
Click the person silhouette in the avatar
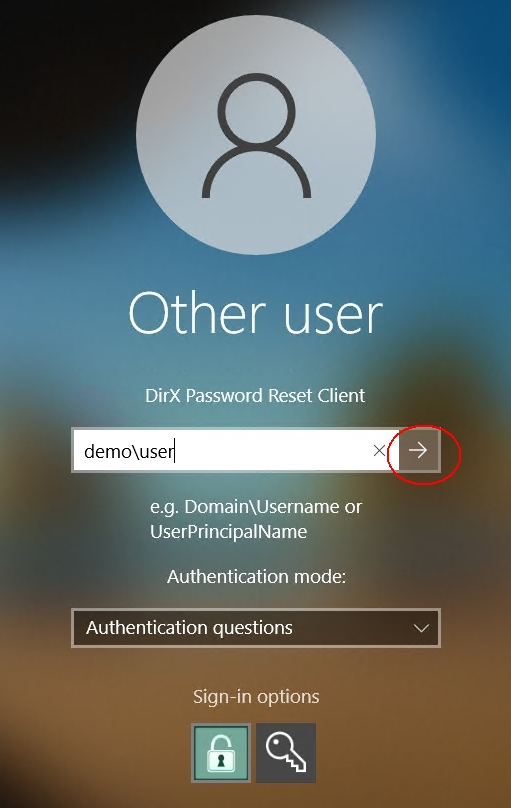coord(256,136)
